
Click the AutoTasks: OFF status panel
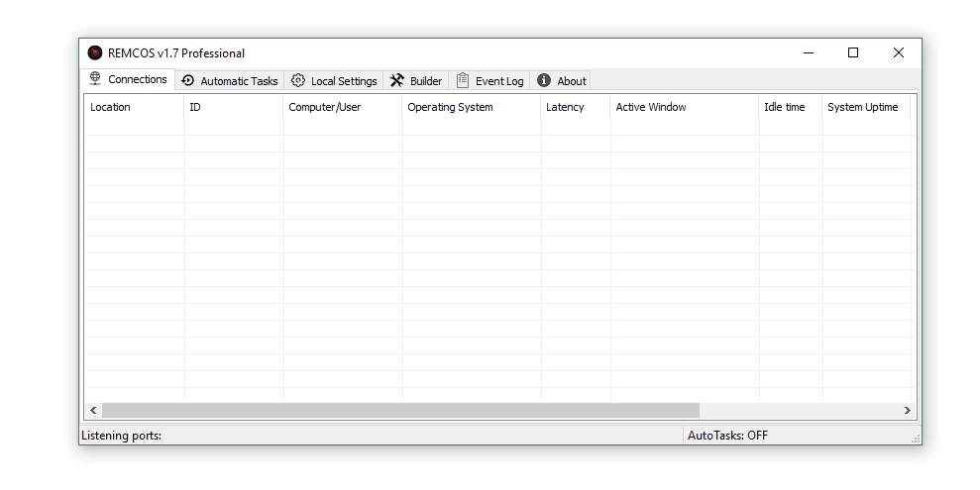[x=728, y=436]
